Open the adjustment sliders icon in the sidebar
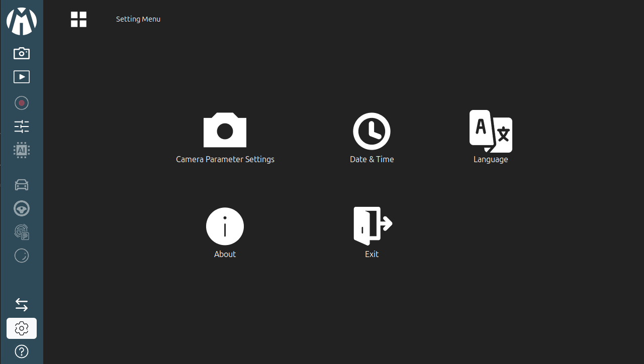 22,127
